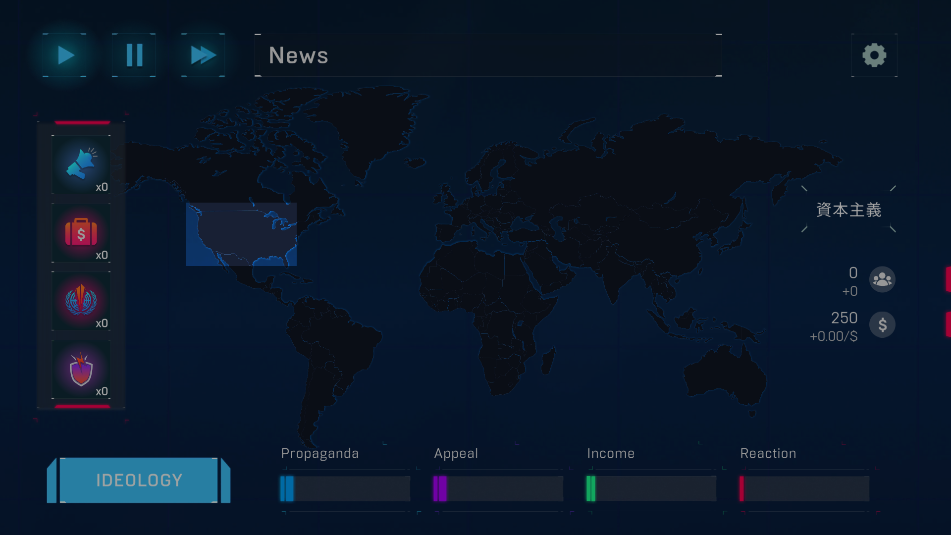The height and width of the screenshot is (535, 951).
Task: Select the highlighted United States region
Action: click(241, 234)
